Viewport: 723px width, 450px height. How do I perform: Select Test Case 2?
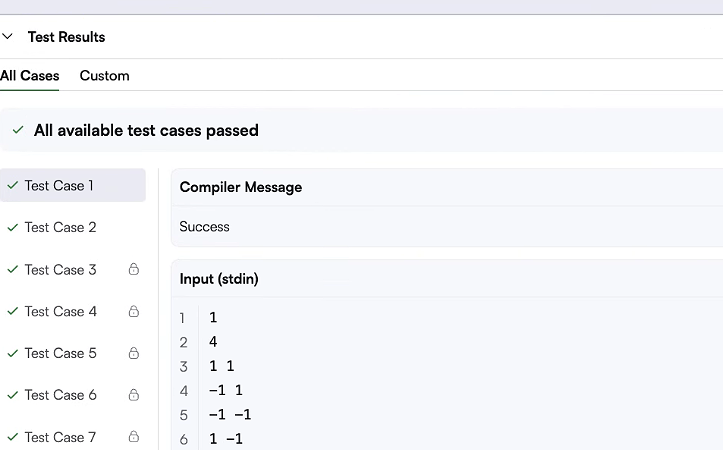(x=60, y=227)
